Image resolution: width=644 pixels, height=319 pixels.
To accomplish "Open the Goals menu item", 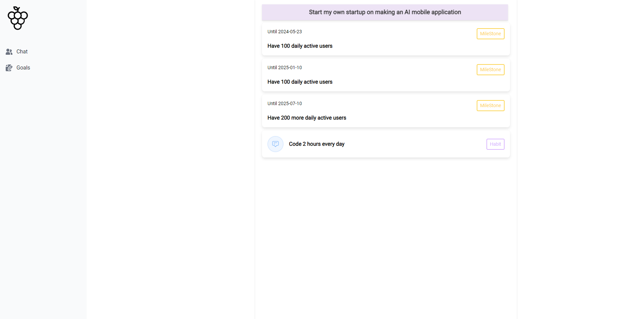I will click(43, 68).
